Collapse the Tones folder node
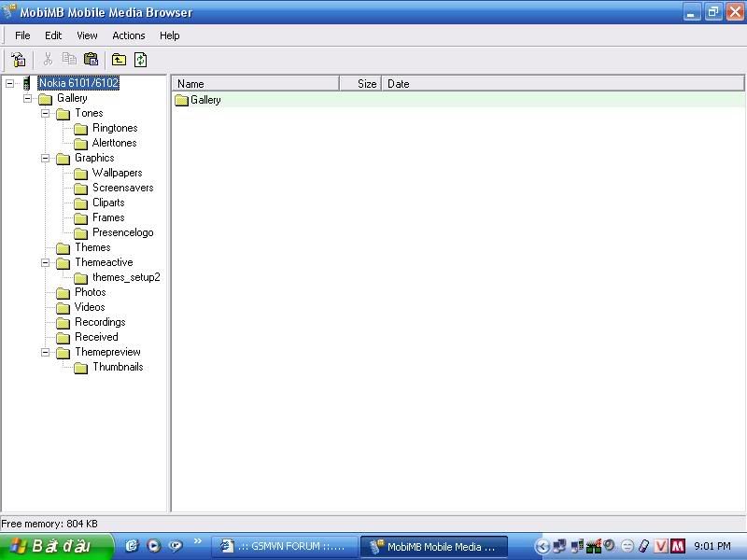The width and height of the screenshot is (747, 560). pyautogui.click(x=45, y=113)
